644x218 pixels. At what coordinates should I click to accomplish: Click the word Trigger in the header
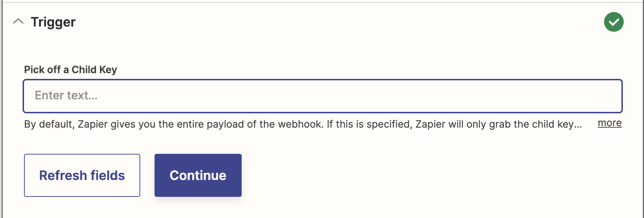(x=53, y=22)
